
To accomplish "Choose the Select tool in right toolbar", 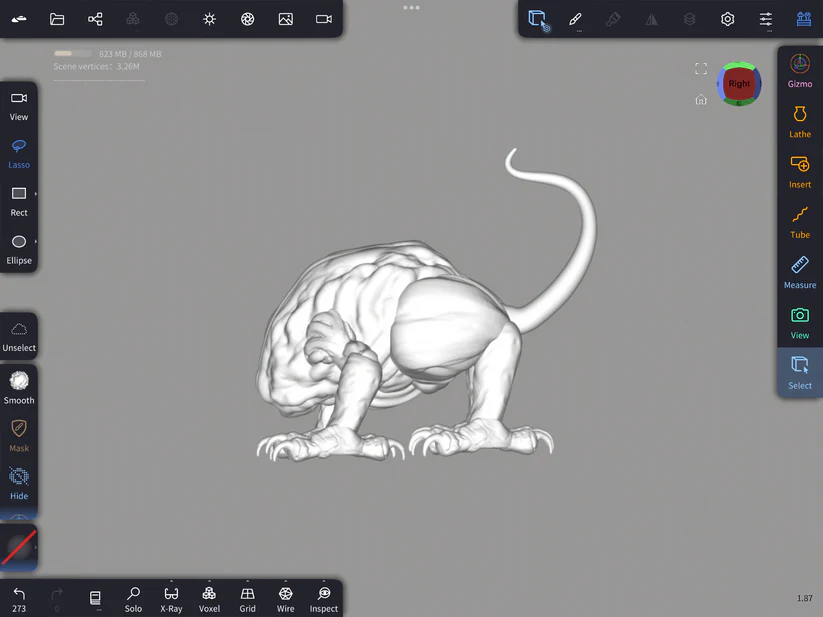I will pos(800,373).
